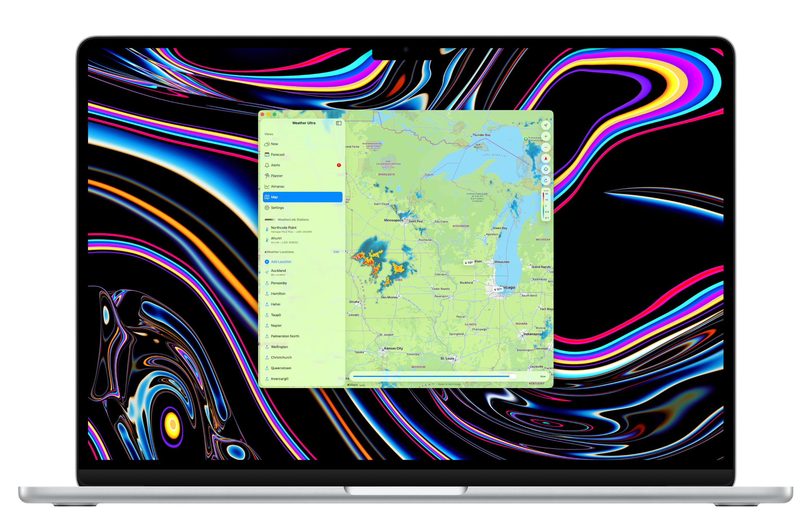Screen dimensions: 812x508
Task: Select the Palmerston North location
Action: click(x=302, y=336)
